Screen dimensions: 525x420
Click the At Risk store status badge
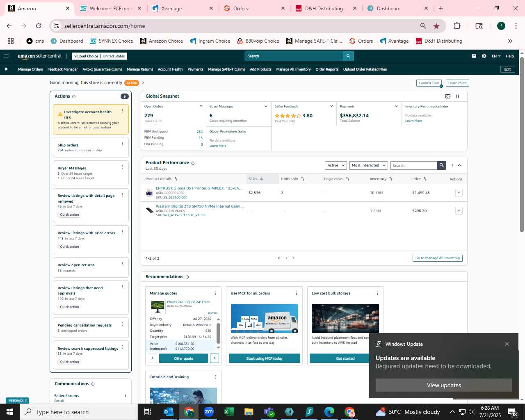[x=132, y=83]
